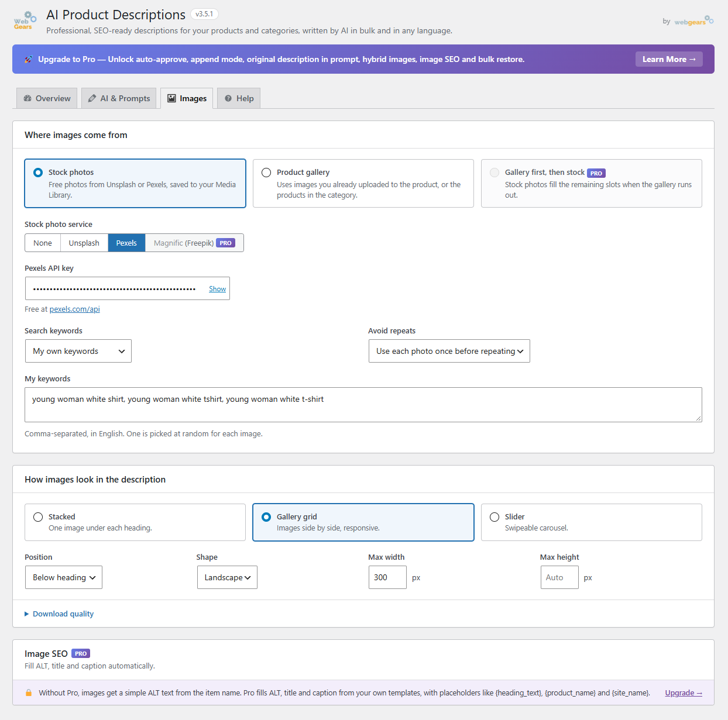Open the pexels.com/api link

point(75,309)
